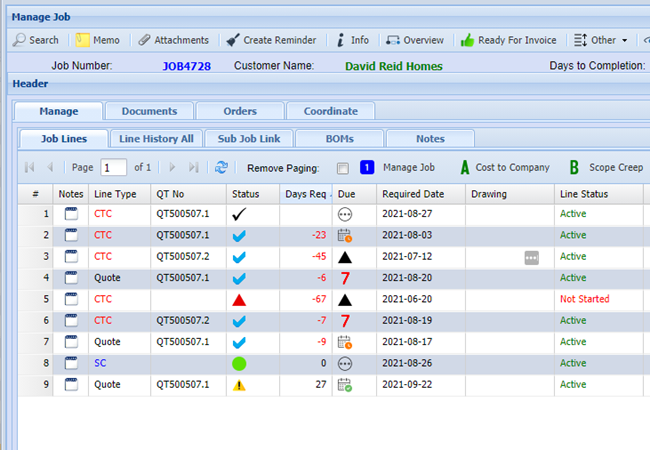650x450 pixels.
Task: Click the page number input field
Action: point(114,168)
